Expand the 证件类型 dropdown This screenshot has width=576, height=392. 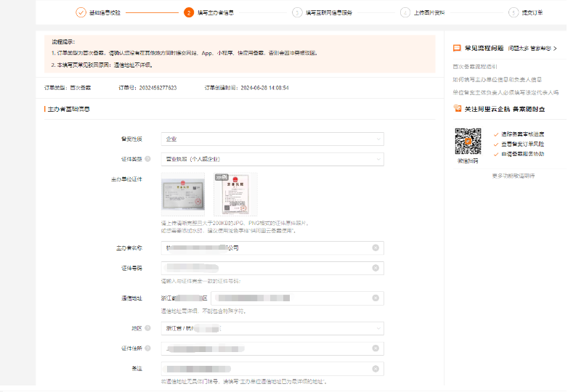[272, 160]
